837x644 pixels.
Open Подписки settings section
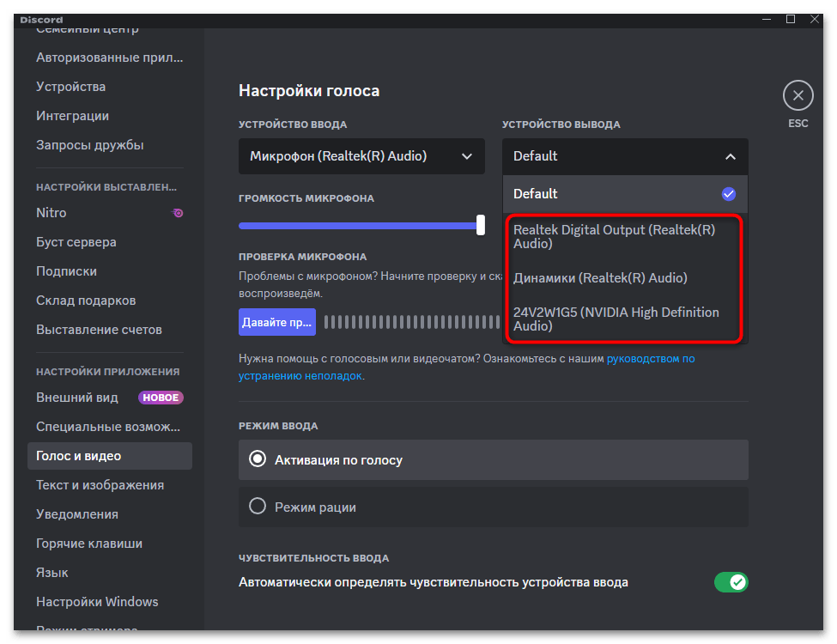[x=109, y=271]
